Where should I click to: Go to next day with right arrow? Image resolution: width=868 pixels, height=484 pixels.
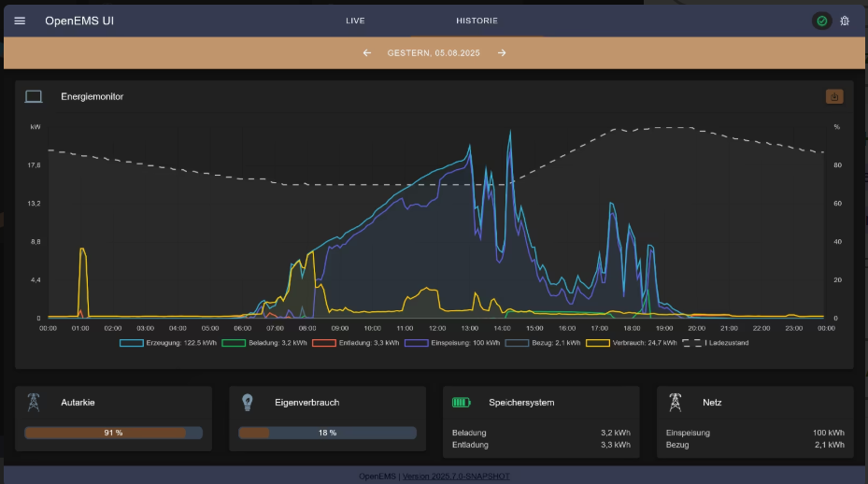point(502,53)
